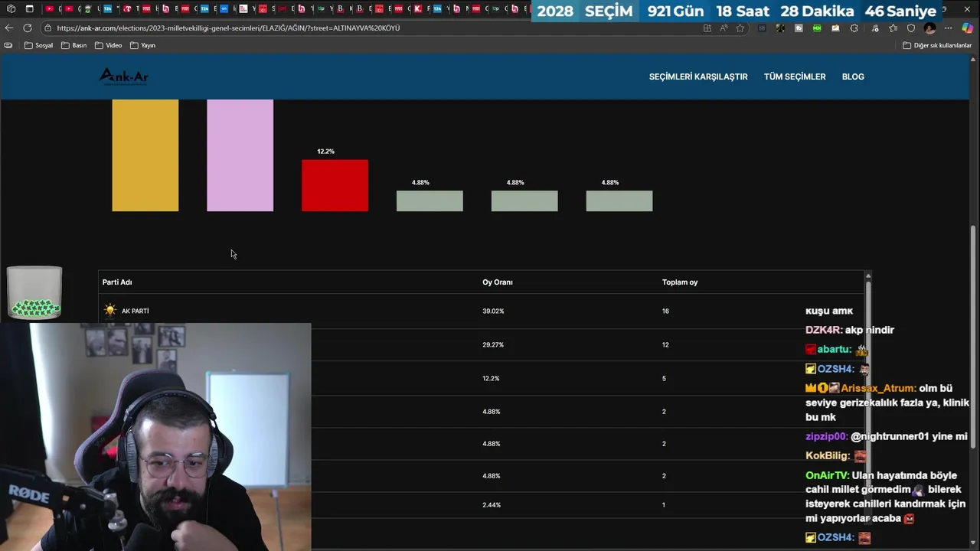Open the Video bookmarks folder
Viewport: 980px width, 551px height.
[109, 45]
